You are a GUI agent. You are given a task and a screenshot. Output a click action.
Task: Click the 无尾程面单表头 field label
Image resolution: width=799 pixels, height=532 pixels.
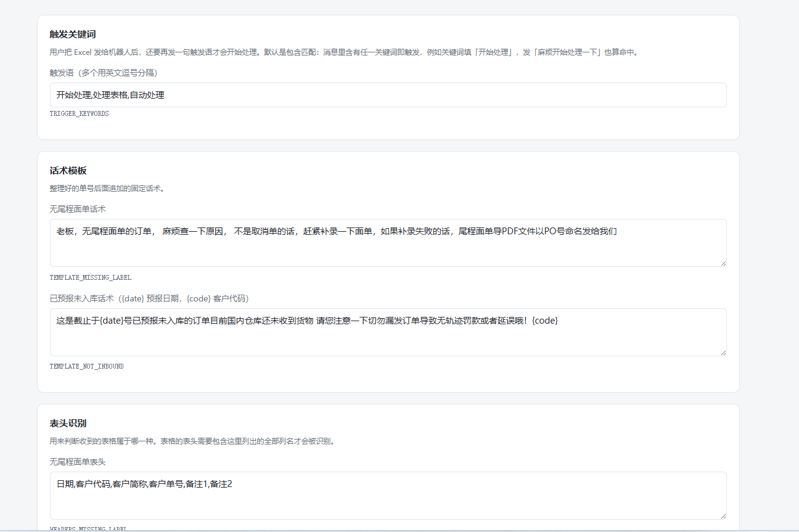[78, 462]
